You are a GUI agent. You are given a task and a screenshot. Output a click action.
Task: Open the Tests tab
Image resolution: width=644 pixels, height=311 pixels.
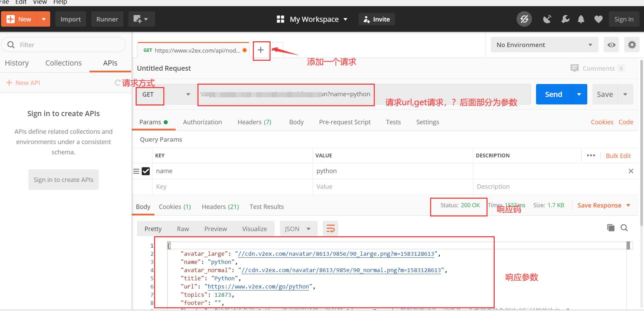393,122
